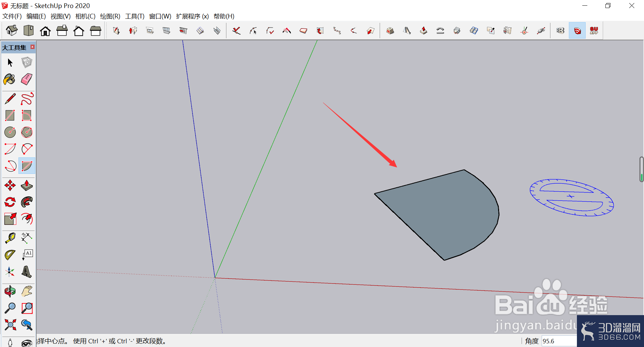Choose the Freehand curve tool
The image size is (644, 347).
(x=27, y=99)
